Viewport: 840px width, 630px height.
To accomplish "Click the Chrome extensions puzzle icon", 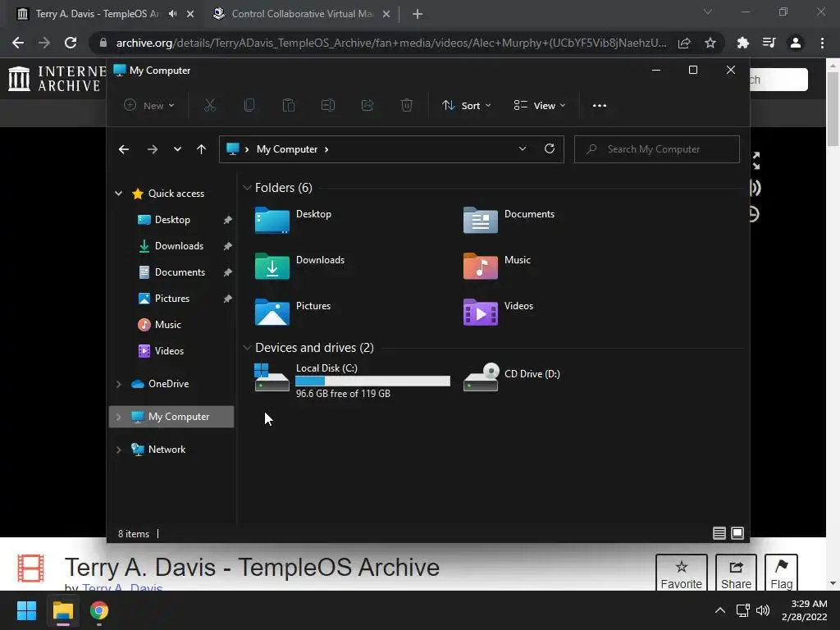I will point(743,43).
